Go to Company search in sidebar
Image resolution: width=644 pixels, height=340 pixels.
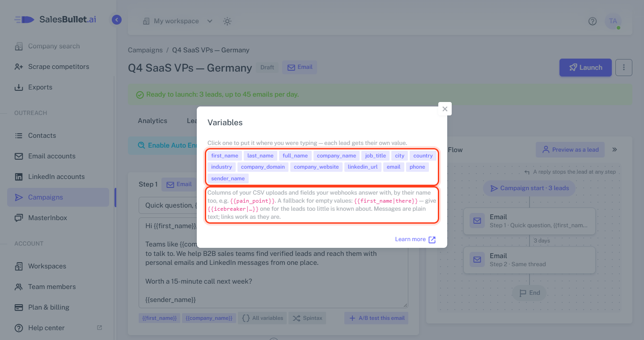[58, 46]
